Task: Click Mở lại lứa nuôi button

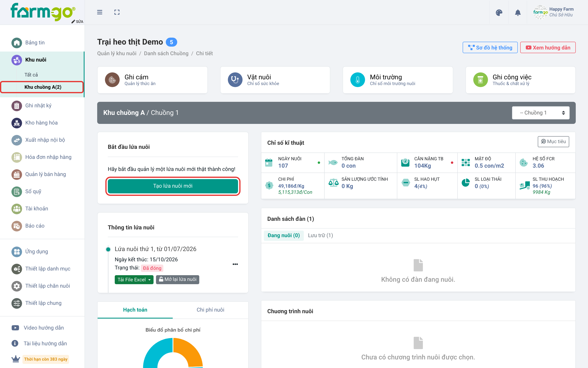Action: tap(178, 280)
